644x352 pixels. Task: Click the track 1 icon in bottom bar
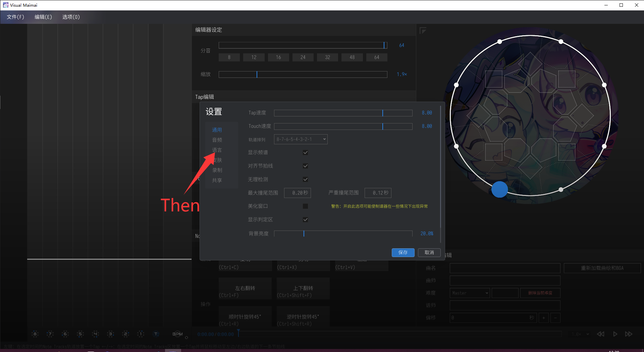141,334
